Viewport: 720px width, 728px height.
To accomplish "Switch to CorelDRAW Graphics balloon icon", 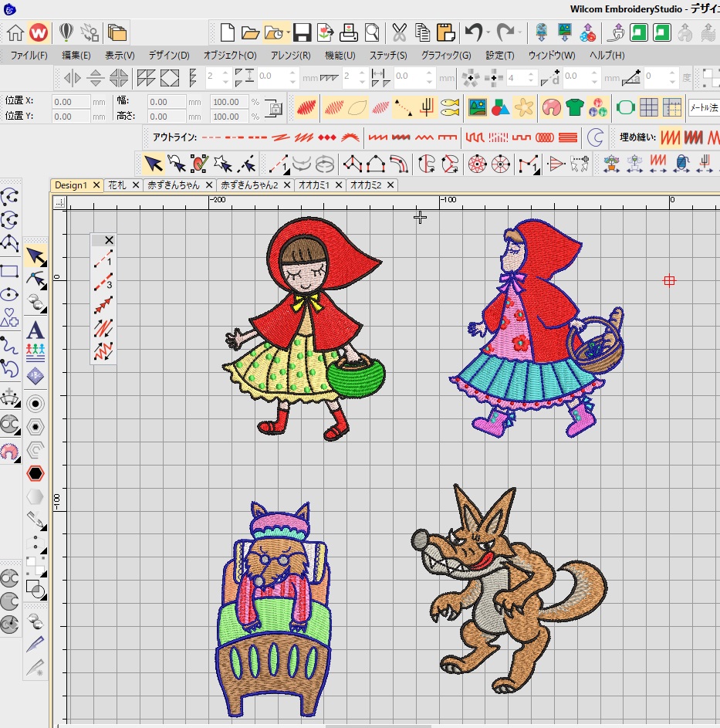I will click(x=66, y=32).
